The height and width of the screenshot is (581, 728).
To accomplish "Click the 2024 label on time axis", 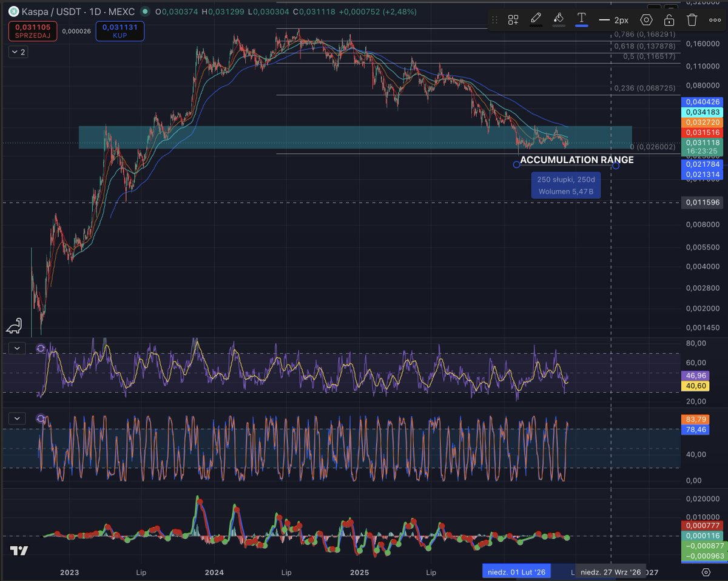I will [214, 571].
